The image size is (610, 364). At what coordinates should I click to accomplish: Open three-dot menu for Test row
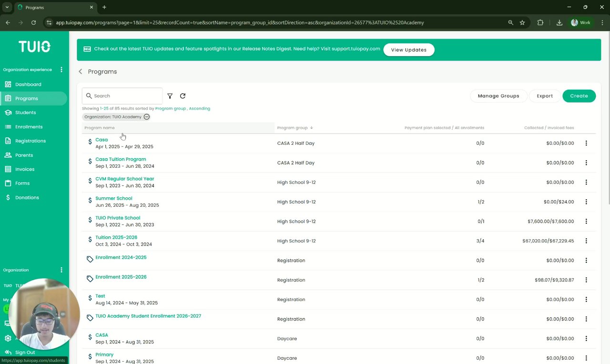tap(586, 299)
